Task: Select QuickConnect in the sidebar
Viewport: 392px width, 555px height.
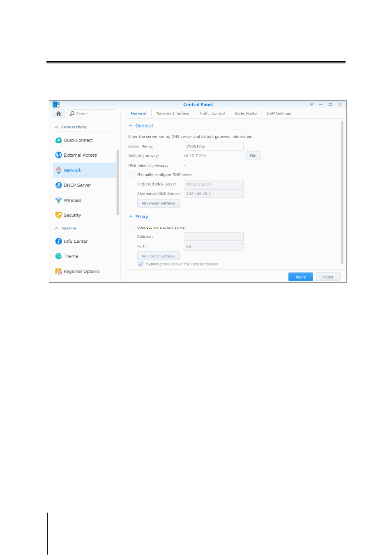Action: point(85,140)
